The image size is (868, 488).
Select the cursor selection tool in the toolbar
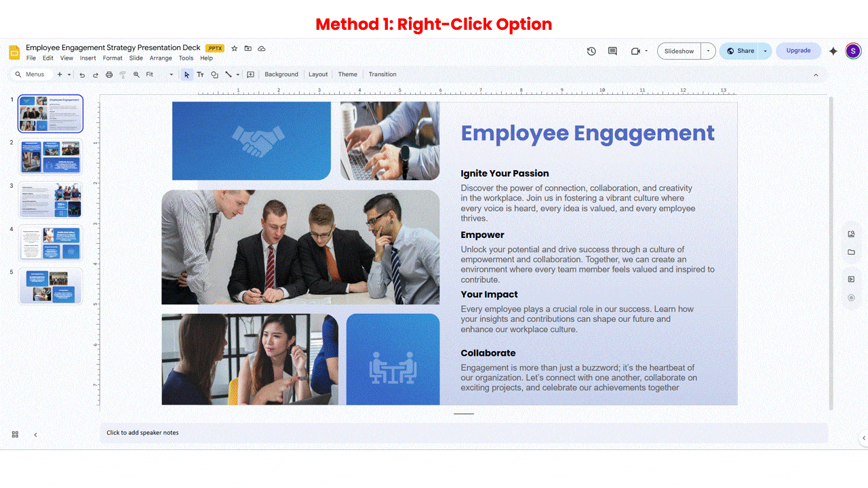[x=186, y=75]
